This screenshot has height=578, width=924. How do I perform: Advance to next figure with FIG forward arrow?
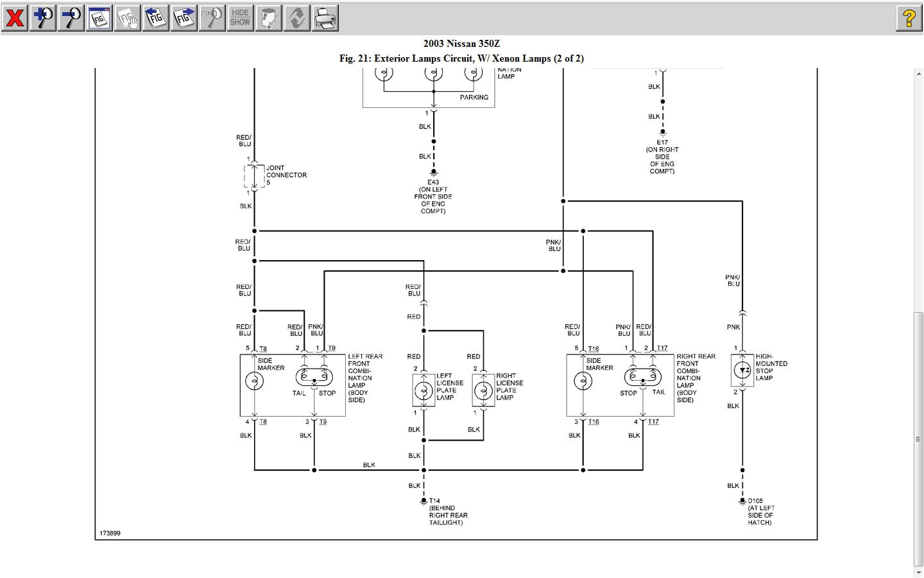(x=184, y=17)
